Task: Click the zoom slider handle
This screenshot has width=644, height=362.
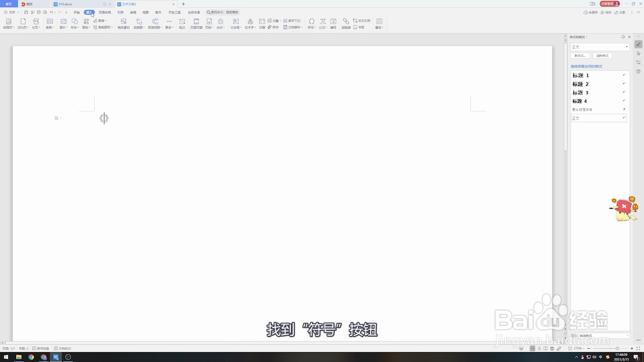Action: point(617,349)
